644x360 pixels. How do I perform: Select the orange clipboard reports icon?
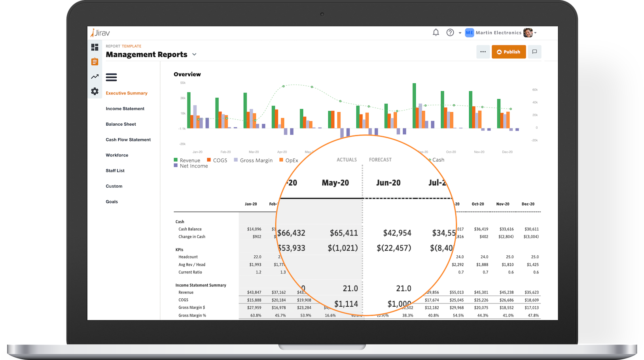(x=95, y=62)
